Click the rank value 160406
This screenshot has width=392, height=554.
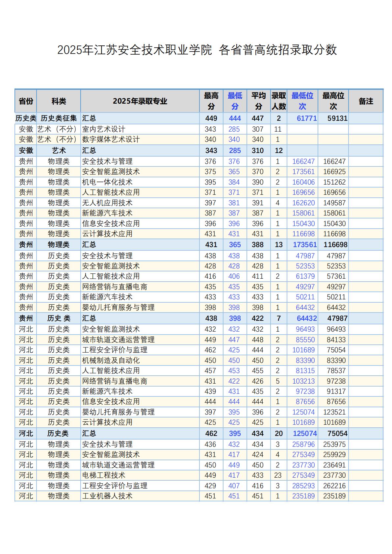tap(303, 182)
